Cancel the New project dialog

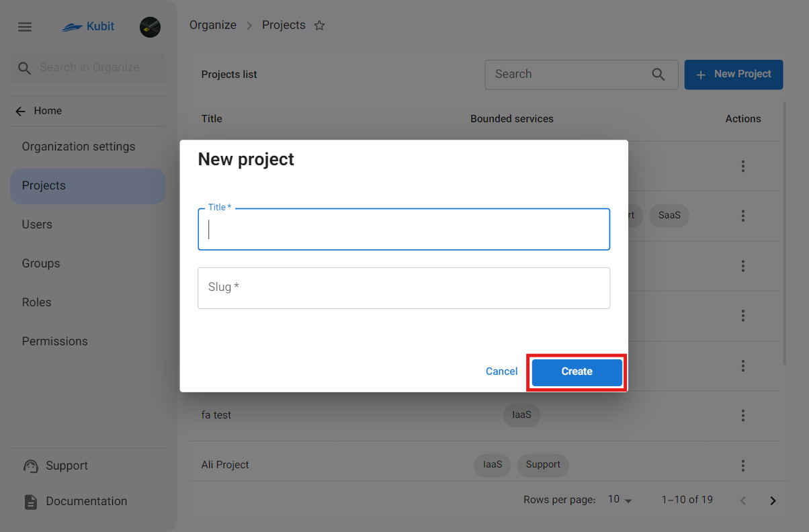502,372
